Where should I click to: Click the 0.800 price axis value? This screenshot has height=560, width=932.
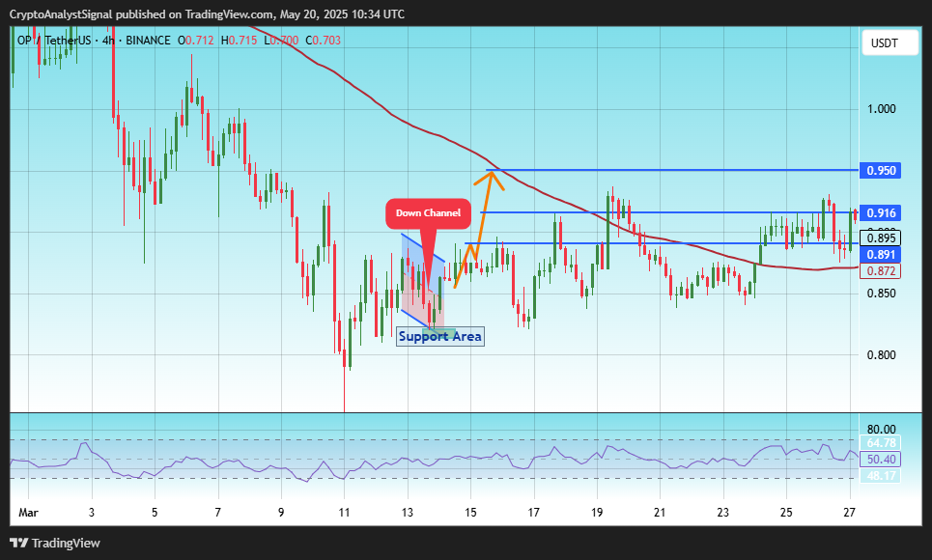tap(882, 355)
